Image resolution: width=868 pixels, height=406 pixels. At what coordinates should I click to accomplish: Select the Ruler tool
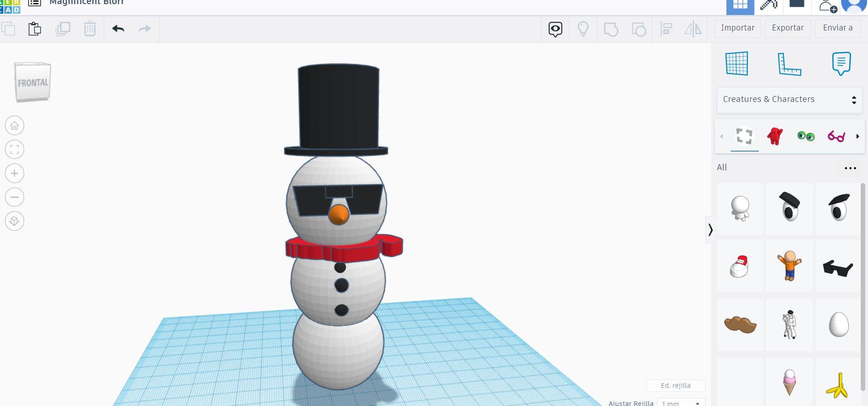[789, 64]
